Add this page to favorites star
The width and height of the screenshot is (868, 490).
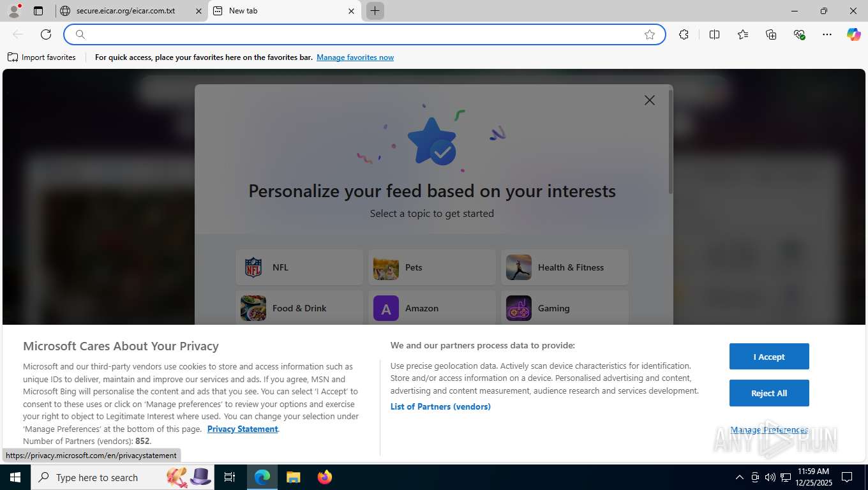click(x=650, y=34)
